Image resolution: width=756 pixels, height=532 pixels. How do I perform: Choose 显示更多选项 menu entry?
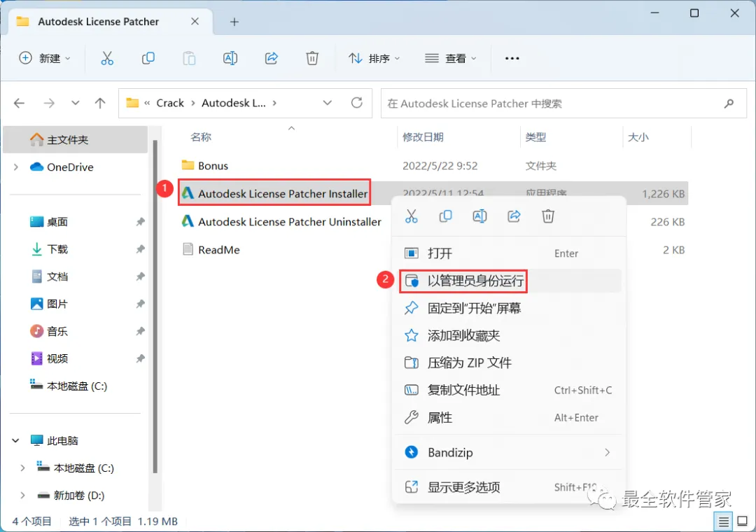[x=507, y=487]
